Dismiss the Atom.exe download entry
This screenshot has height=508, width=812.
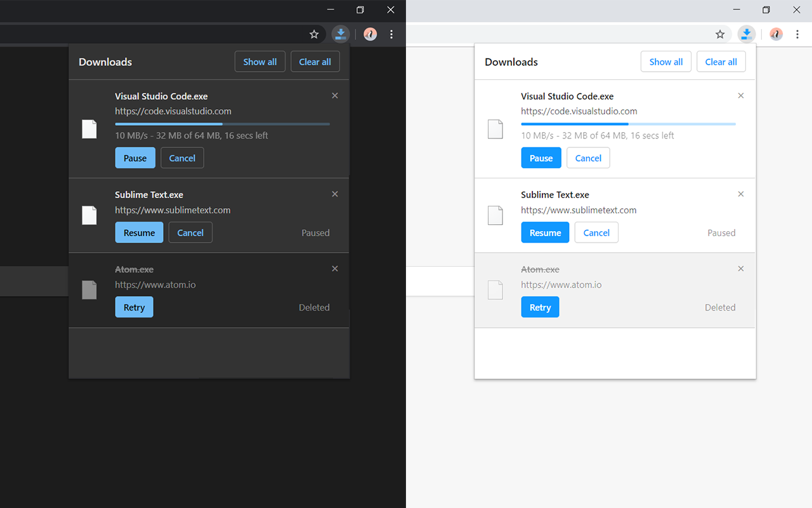[x=335, y=269]
